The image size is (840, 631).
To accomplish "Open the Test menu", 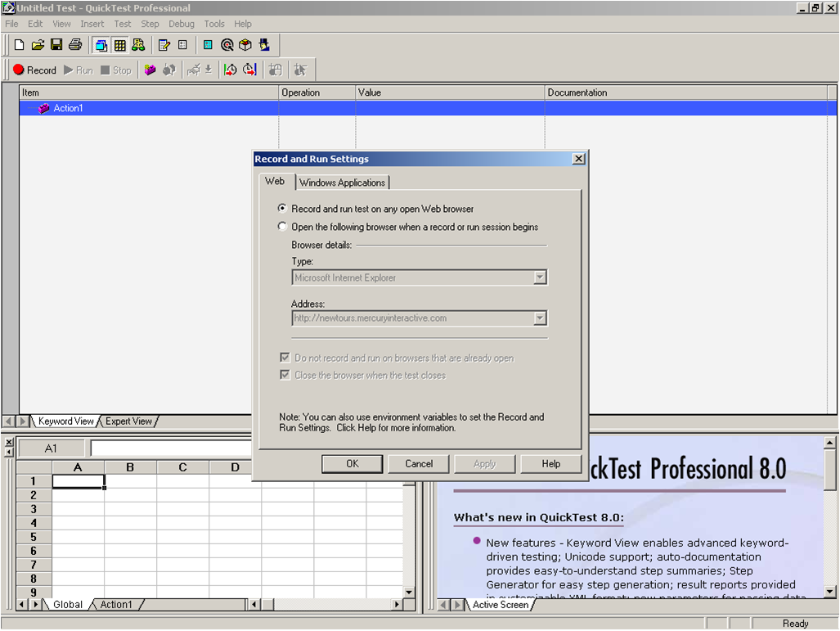I will tap(122, 24).
